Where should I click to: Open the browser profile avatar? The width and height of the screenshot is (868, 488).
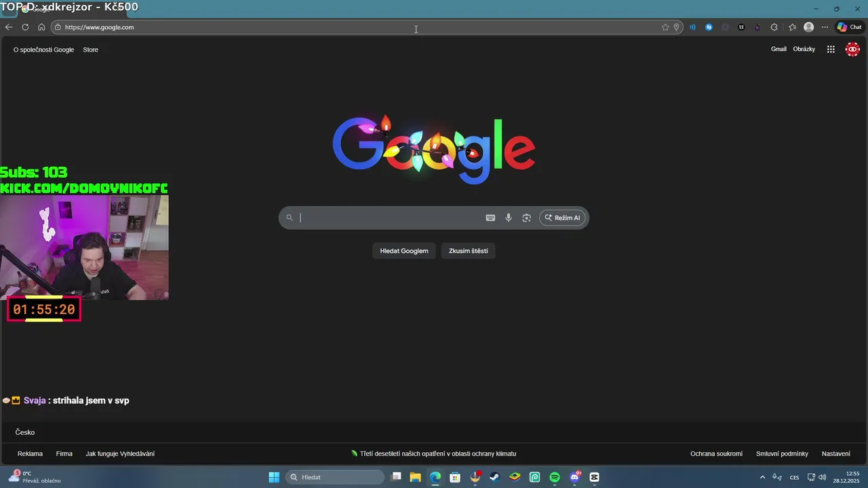pos(808,27)
